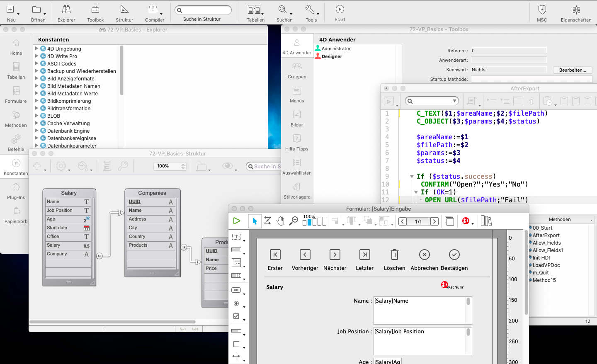Click the Bearbeiten... button
597x364 pixels.
pos(573,70)
